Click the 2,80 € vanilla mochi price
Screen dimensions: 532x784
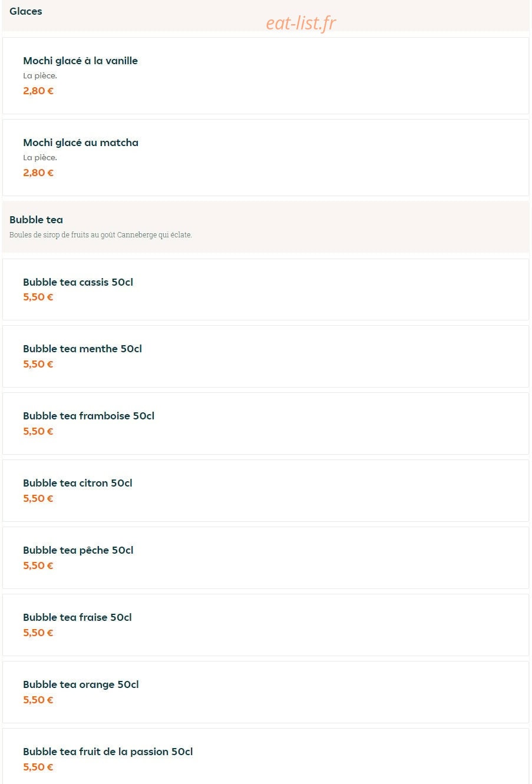[x=38, y=91]
